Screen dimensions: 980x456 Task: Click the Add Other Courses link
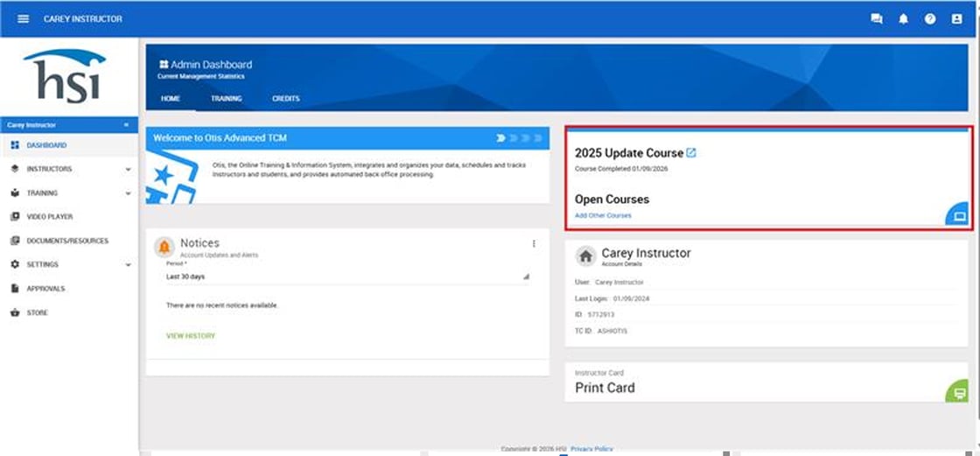603,215
